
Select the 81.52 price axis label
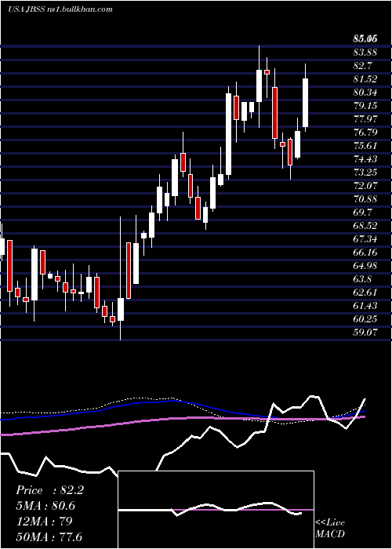(x=365, y=79)
